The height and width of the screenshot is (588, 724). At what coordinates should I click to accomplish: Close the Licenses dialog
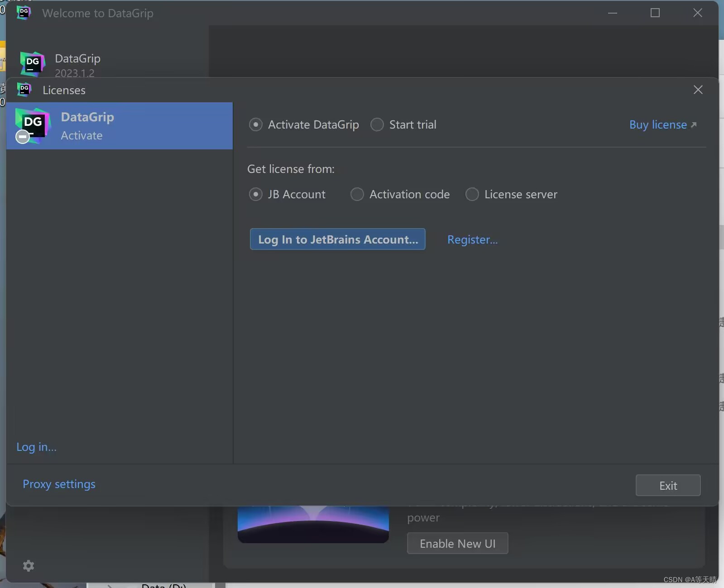[698, 90]
